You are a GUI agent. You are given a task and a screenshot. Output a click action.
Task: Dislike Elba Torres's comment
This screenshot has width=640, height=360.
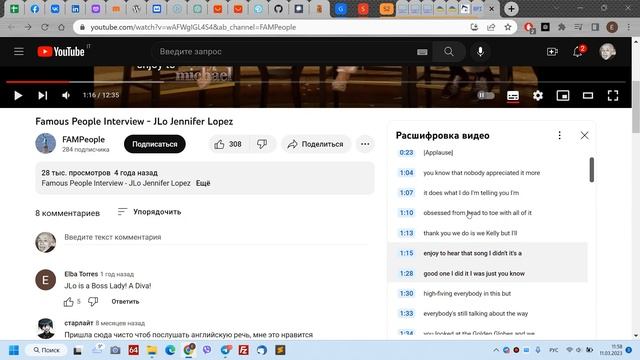(93, 302)
